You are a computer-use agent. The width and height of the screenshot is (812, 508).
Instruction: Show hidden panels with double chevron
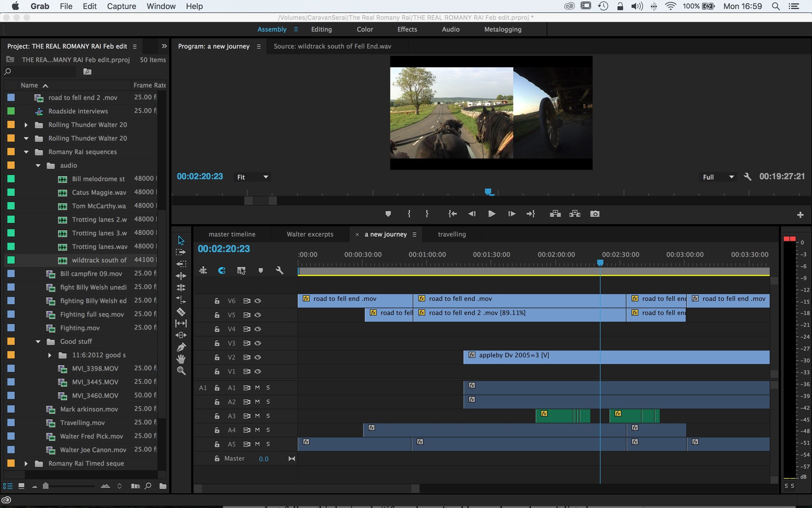click(x=164, y=46)
